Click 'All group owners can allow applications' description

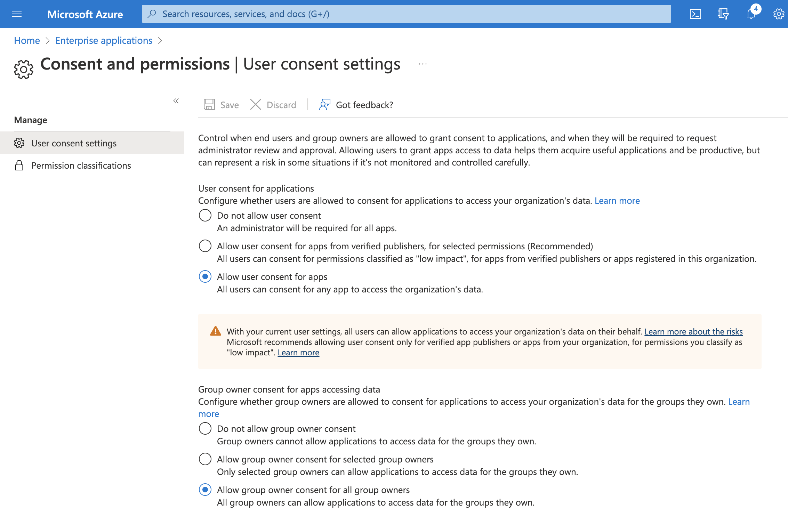pos(376,502)
